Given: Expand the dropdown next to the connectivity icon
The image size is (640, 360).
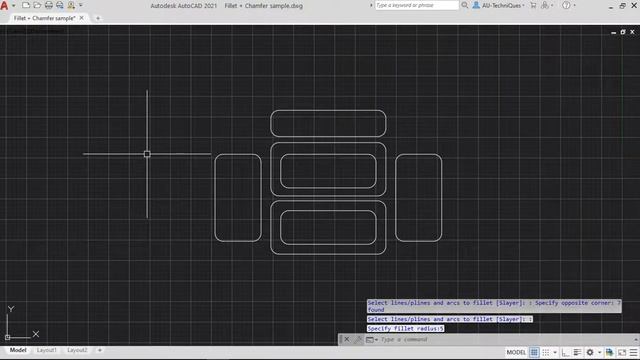Looking at the screenshot, I should tap(552, 6).
